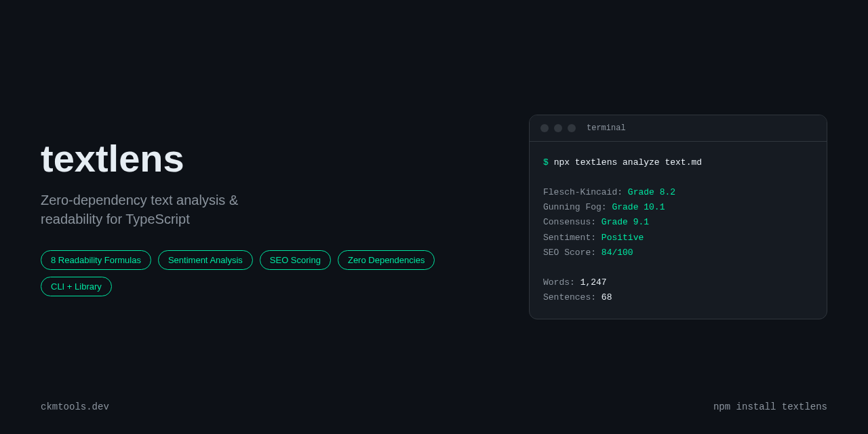This screenshot has width=868, height=434.
Task: Click the third terminal window dot
Action: coord(572,128)
